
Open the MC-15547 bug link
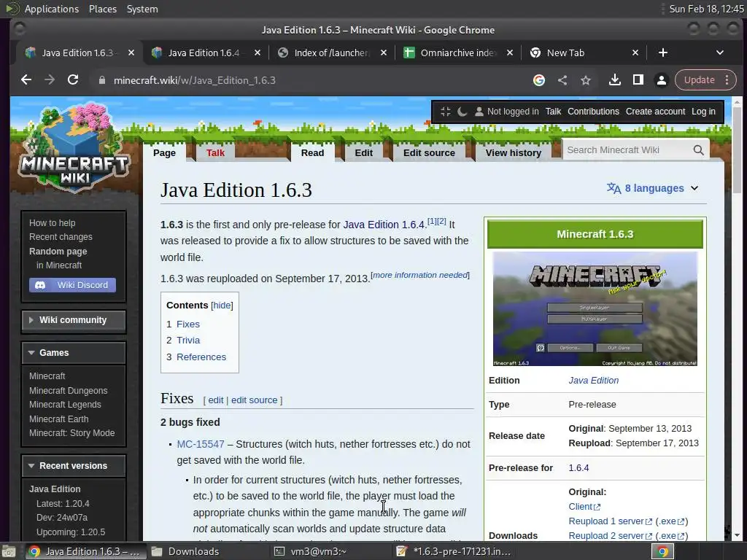pos(201,444)
